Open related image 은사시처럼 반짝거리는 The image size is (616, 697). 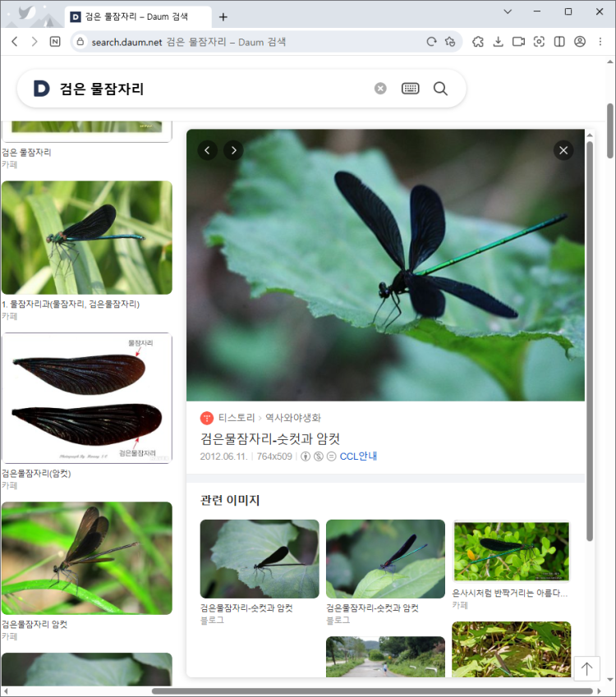click(x=512, y=552)
